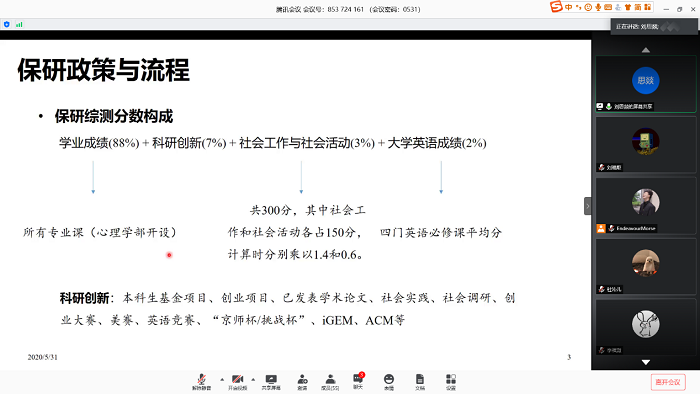The image size is (700, 394).
Task: Click the now-speaking indicator label at top right
Action: (654, 26)
